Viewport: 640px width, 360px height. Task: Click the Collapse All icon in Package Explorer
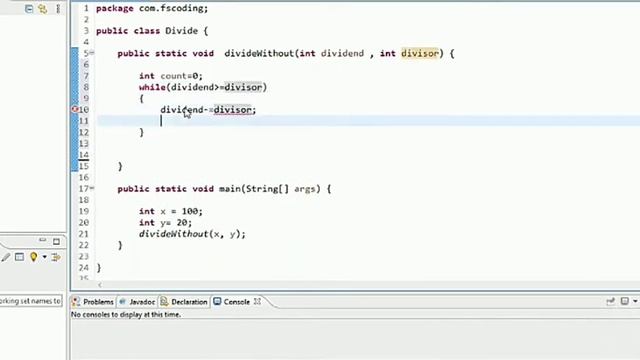(x=29, y=9)
